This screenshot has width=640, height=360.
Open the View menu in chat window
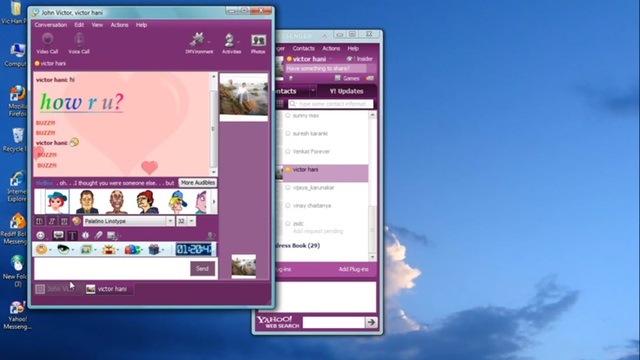click(97, 25)
